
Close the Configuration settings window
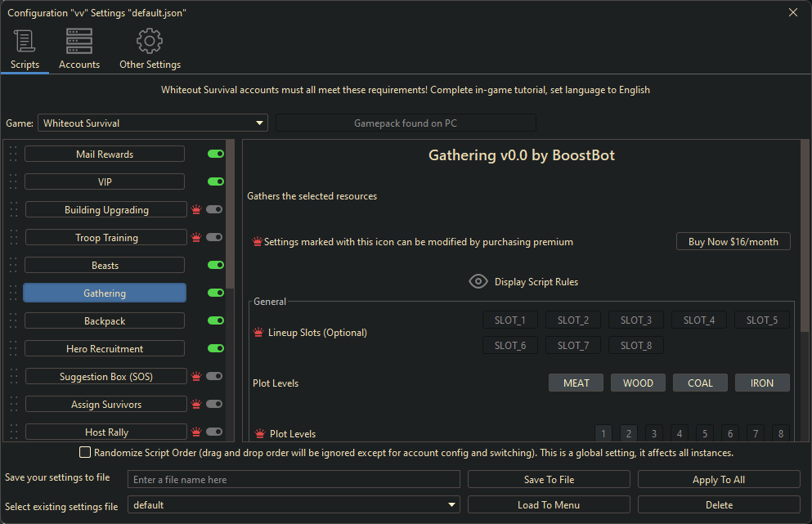pos(793,12)
